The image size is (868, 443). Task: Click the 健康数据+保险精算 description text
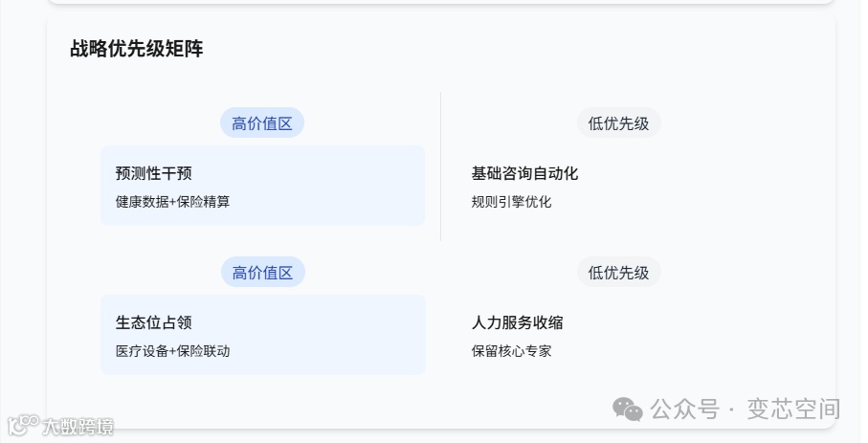coord(172,202)
